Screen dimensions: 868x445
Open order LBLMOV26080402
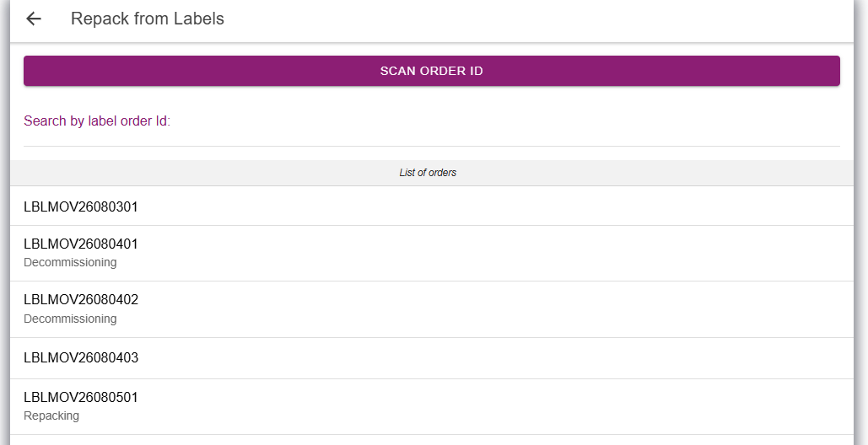[431, 309]
